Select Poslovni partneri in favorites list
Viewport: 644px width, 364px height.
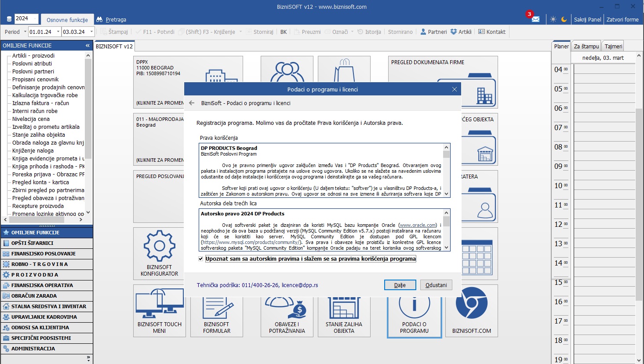pyautogui.click(x=33, y=72)
